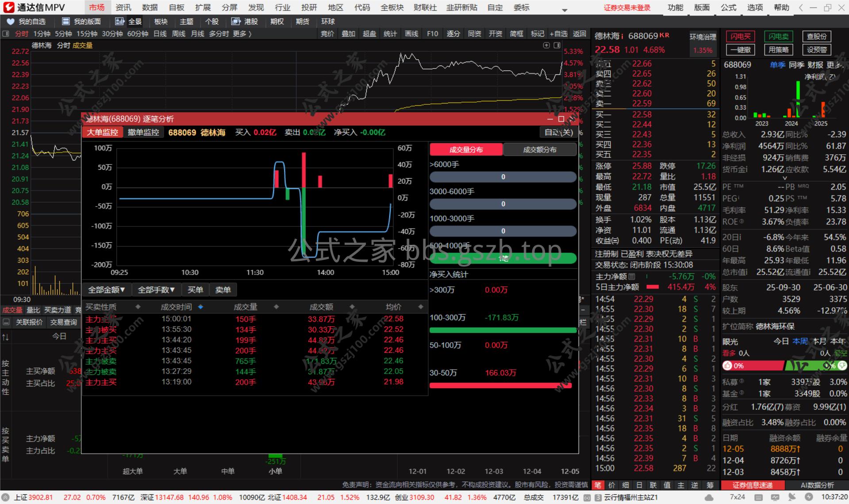Switch to the 板块 tab

161,22
